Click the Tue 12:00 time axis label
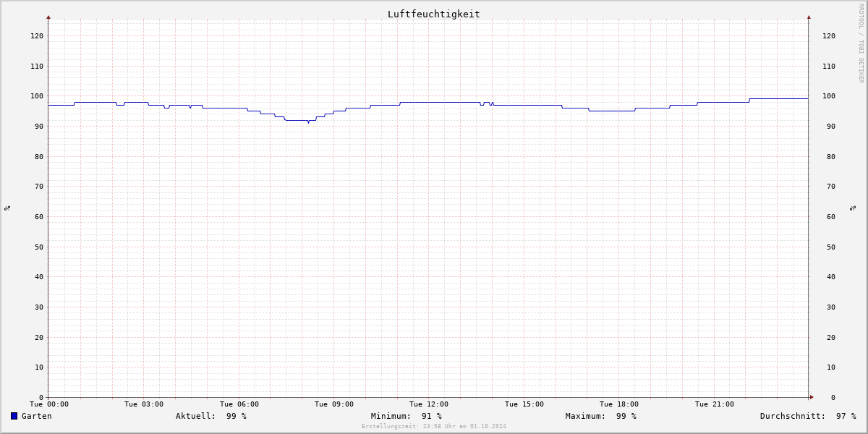The width and height of the screenshot is (868, 434). click(x=429, y=404)
